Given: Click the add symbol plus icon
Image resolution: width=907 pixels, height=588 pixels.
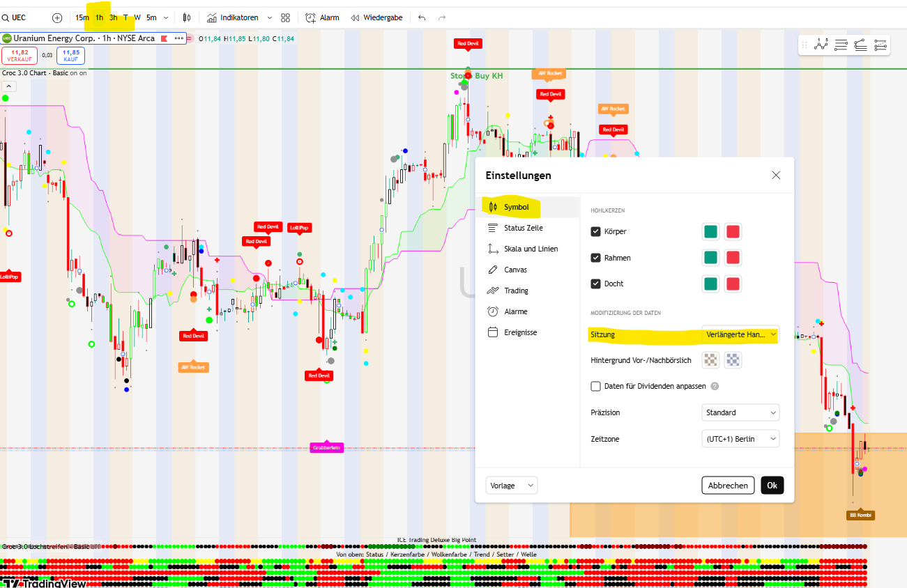Looking at the screenshot, I should (57, 17).
